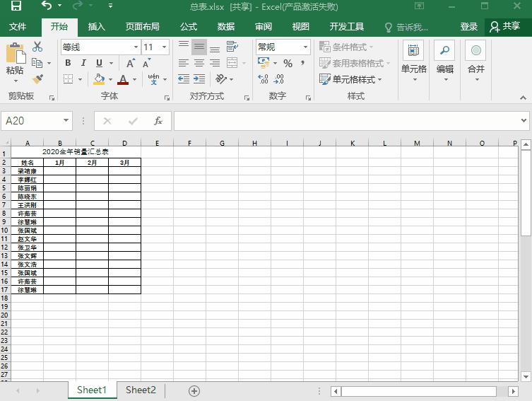Click the fx insert function button
Image resolution: width=532 pixels, height=401 pixels.
pyautogui.click(x=158, y=120)
